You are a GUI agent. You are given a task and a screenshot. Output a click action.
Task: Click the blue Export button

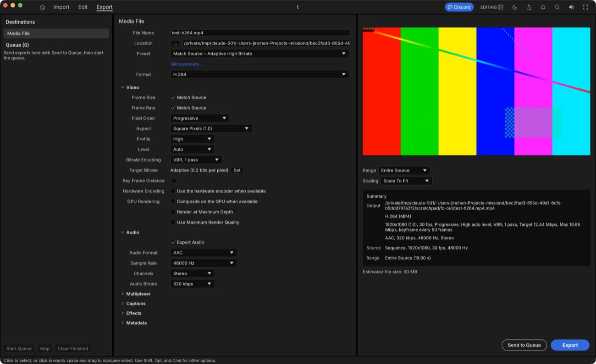(x=570, y=345)
